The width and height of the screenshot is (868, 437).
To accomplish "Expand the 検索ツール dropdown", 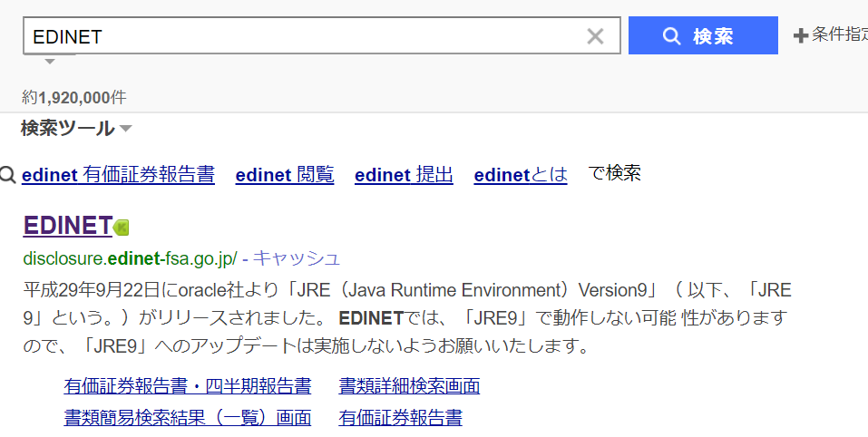I will (76, 129).
